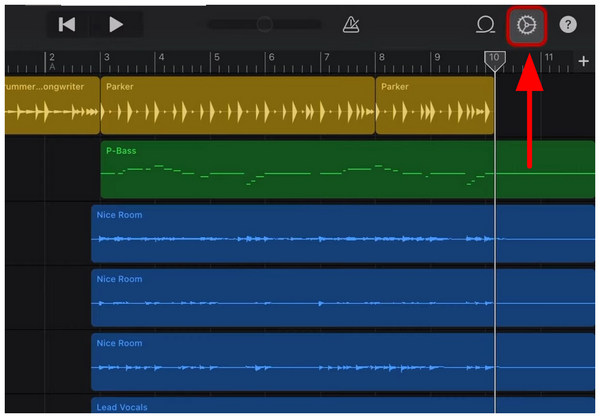Open the help question mark
Image resolution: width=600 pixels, height=418 pixels.
(568, 24)
